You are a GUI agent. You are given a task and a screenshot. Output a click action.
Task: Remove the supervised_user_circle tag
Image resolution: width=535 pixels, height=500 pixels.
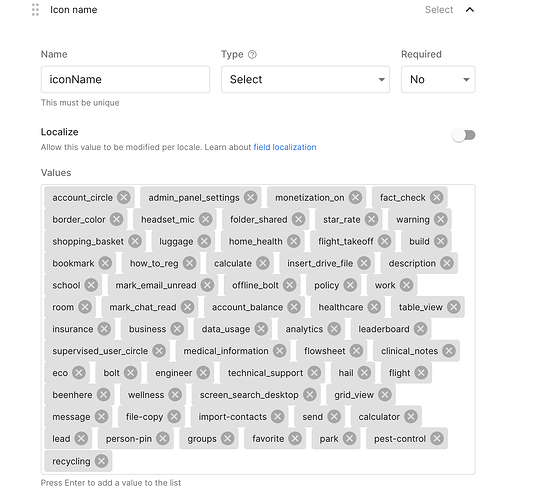[x=159, y=351]
